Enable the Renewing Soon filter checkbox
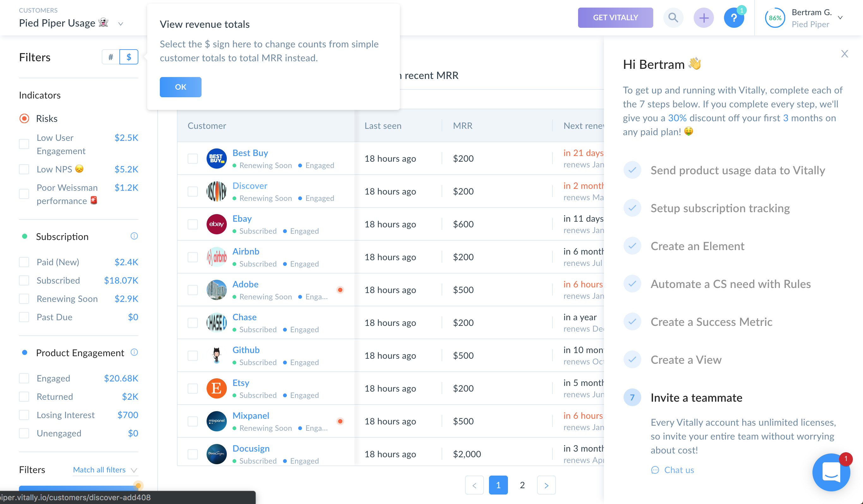The height and width of the screenshot is (504, 863). click(24, 298)
